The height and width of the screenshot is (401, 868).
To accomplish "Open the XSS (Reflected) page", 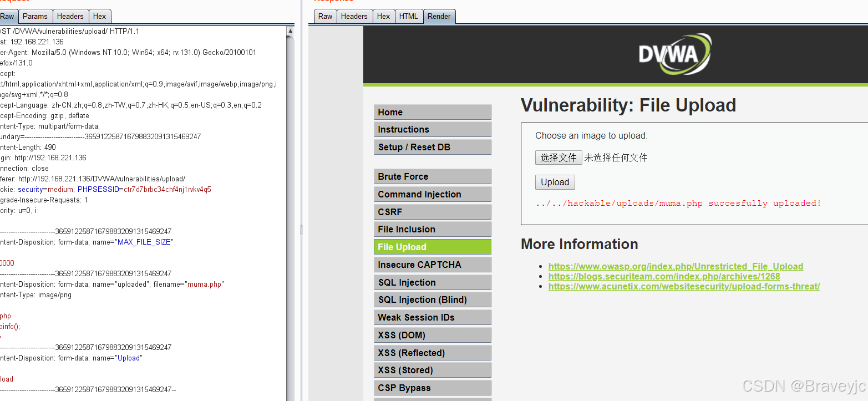I will 433,353.
